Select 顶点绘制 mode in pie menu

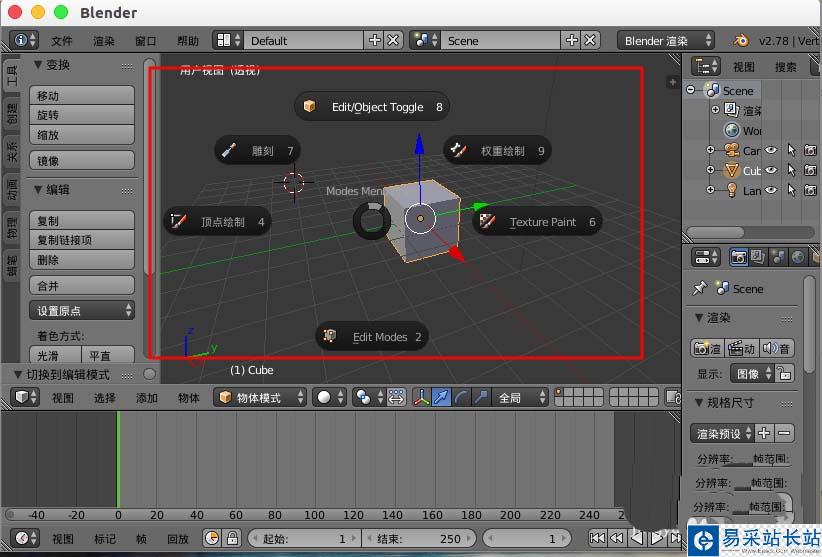tap(218, 222)
